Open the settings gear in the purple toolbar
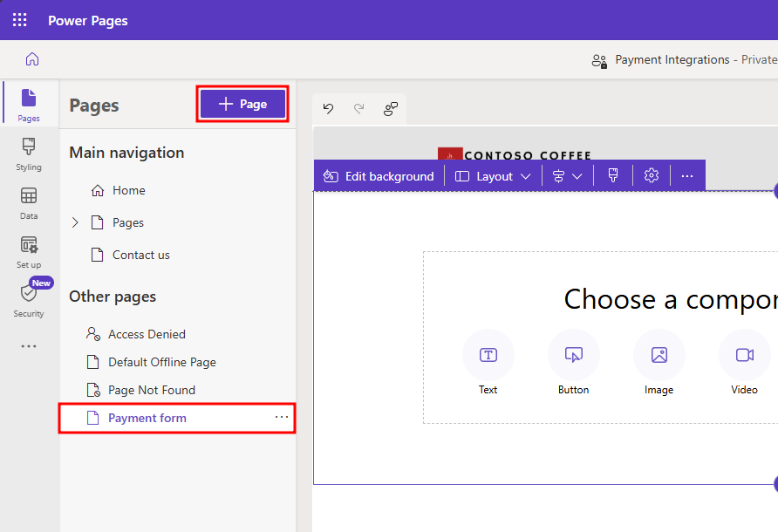The width and height of the screenshot is (778, 532). click(651, 175)
